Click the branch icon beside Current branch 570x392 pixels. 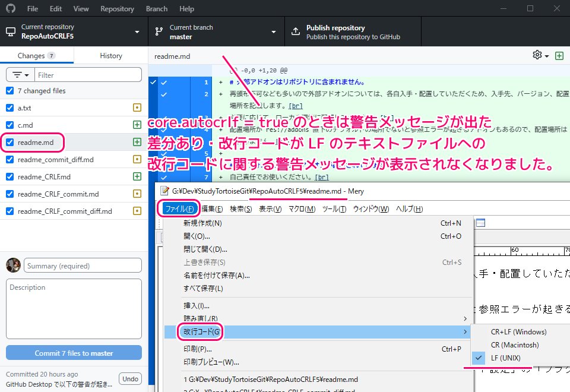pos(159,31)
